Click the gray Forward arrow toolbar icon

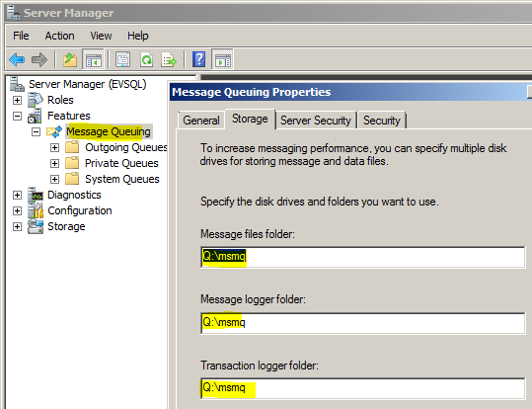pyautogui.click(x=39, y=60)
